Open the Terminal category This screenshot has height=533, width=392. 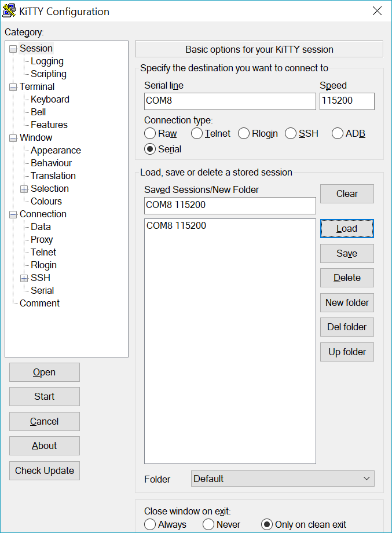coord(37,87)
